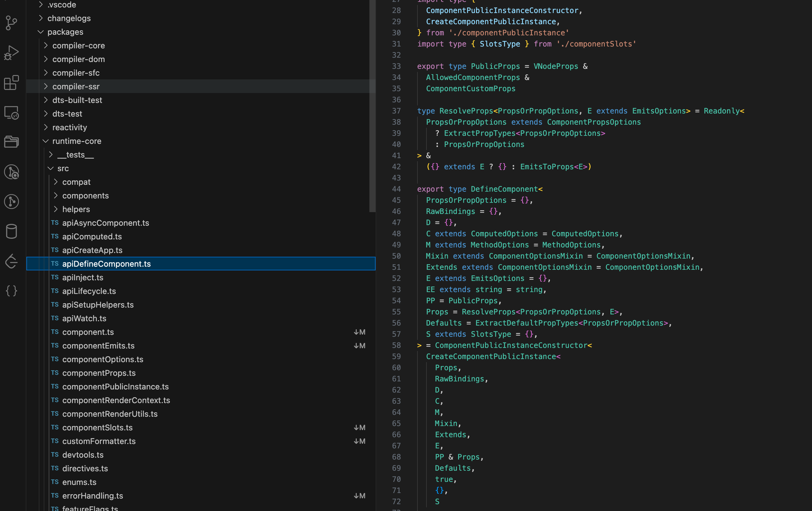This screenshot has width=812, height=511.
Task: Click the TS icon of apiLifecycle.ts
Action: coord(55,291)
